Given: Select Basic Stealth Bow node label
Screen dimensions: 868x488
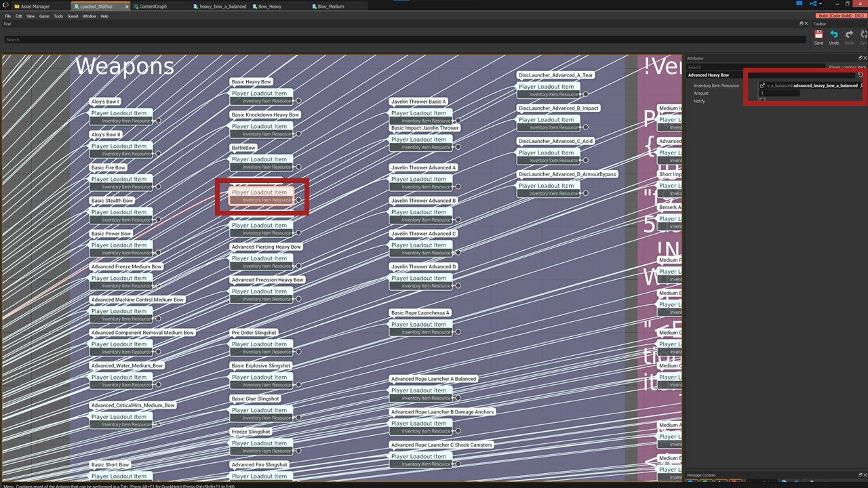Looking at the screenshot, I should click(112, 201).
